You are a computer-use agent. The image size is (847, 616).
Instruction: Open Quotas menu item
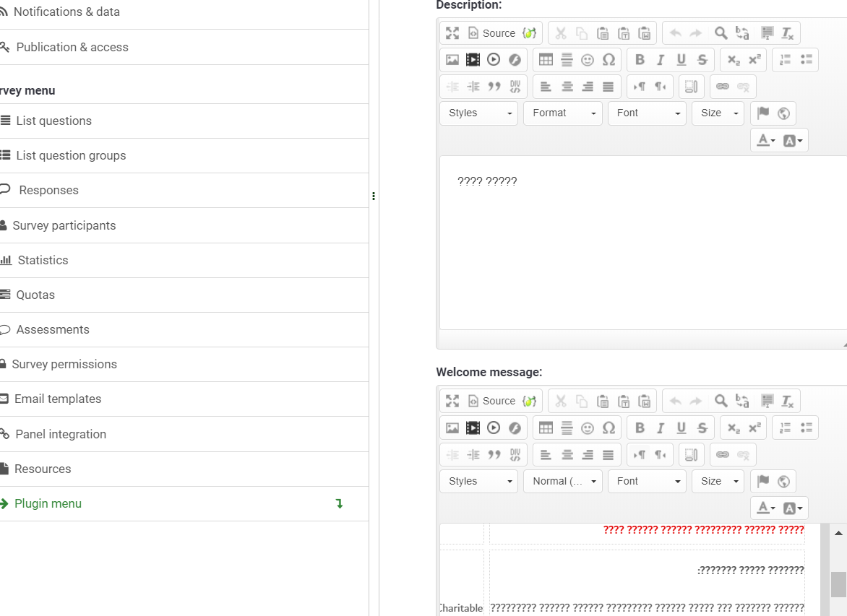(184, 295)
